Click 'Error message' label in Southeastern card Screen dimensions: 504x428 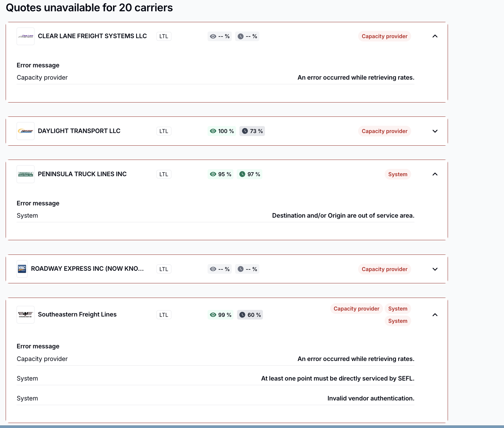[x=38, y=346]
